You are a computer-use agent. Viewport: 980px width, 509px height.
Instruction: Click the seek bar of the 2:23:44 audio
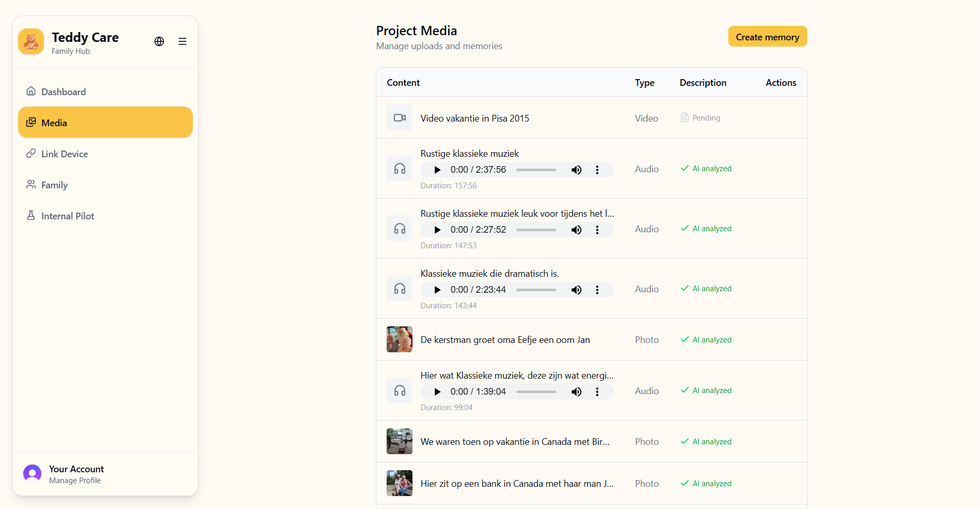pyautogui.click(x=536, y=290)
